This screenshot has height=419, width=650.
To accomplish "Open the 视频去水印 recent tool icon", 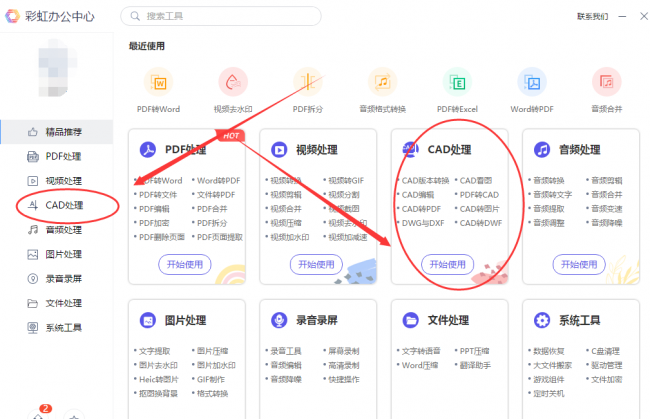I will pos(233,82).
